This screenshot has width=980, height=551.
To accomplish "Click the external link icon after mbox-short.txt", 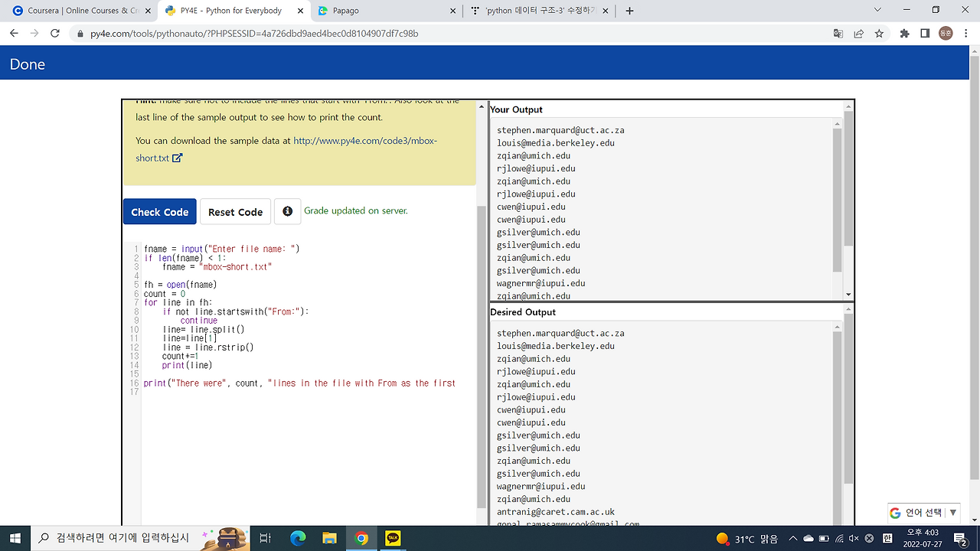I will click(177, 158).
